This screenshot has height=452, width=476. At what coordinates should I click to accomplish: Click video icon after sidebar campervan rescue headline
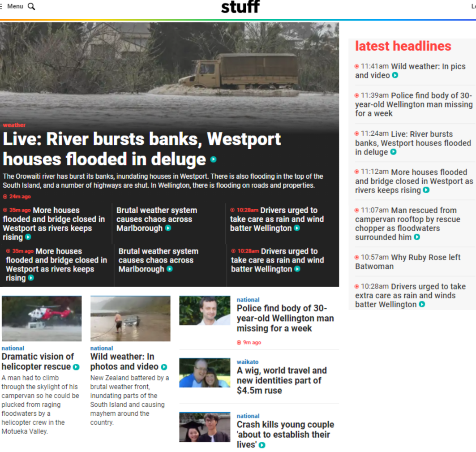click(x=417, y=237)
